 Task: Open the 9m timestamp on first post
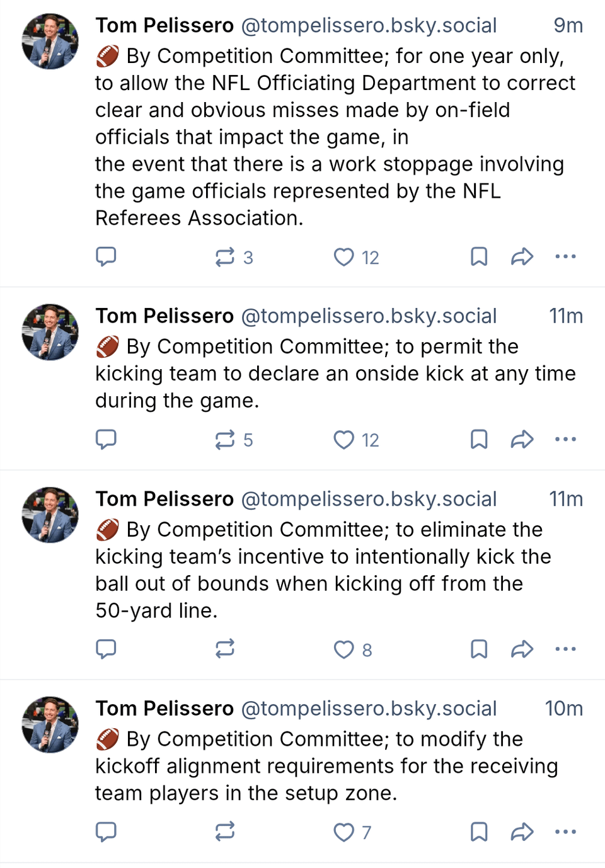pos(568,26)
